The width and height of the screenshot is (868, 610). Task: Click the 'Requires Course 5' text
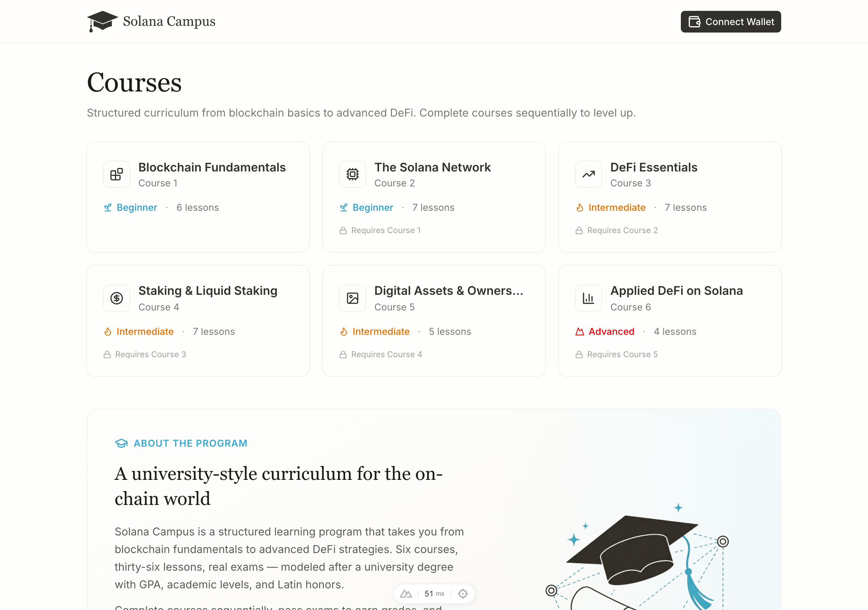(622, 354)
